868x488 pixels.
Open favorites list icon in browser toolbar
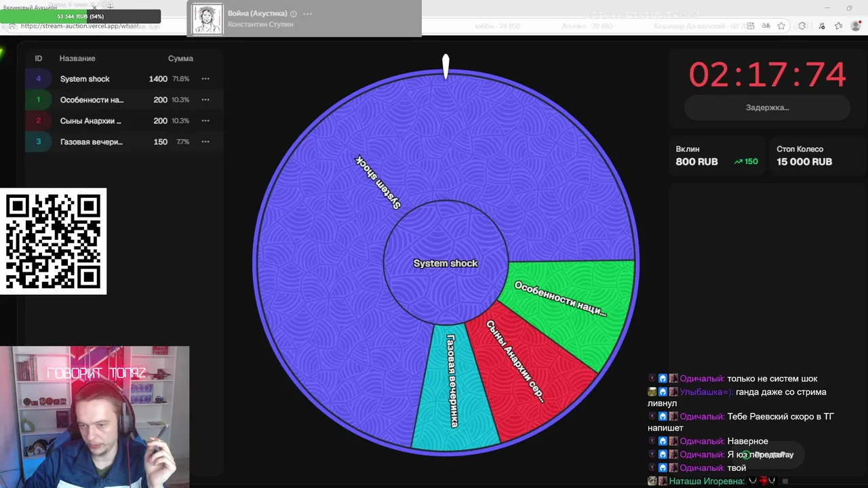click(x=839, y=26)
